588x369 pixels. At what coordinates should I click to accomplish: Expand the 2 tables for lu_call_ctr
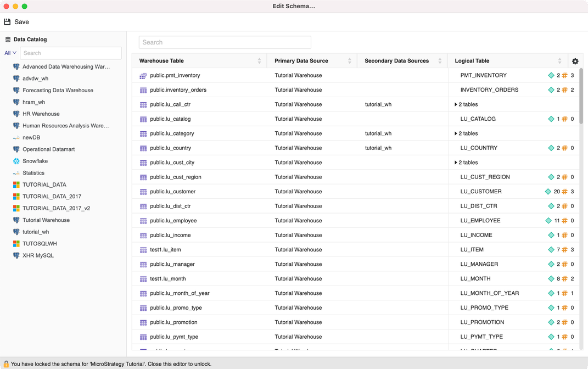(x=456, y=104)
